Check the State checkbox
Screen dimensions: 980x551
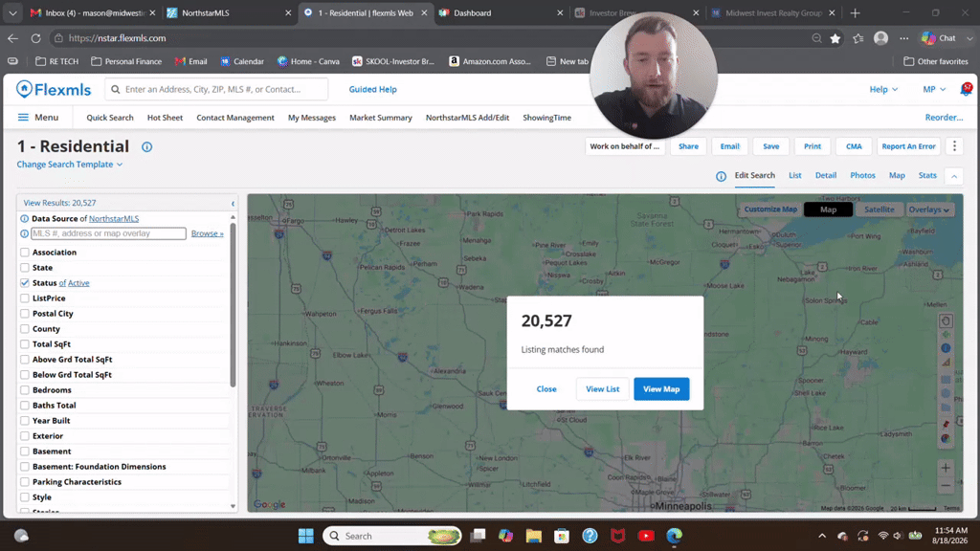[x=24, y=268]
